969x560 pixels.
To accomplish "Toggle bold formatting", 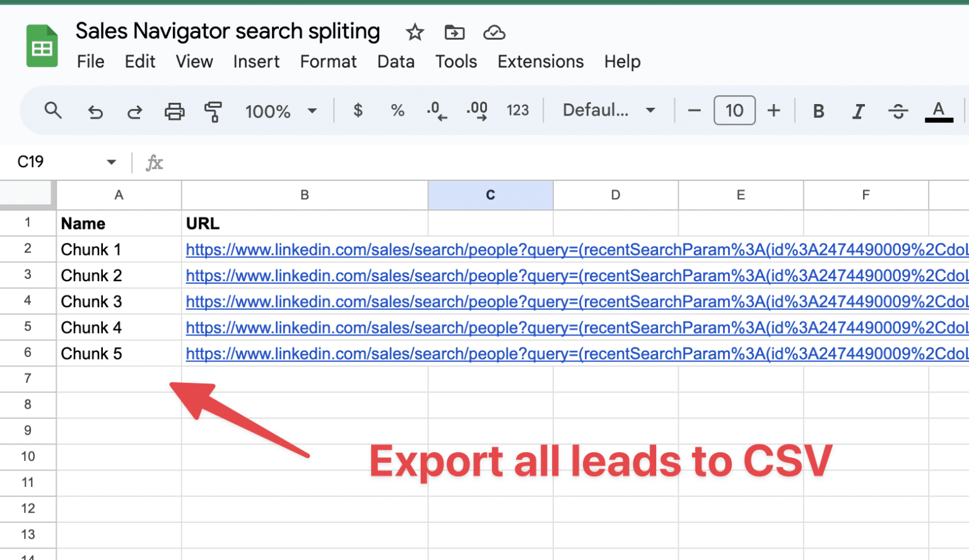I will point(818,111).
